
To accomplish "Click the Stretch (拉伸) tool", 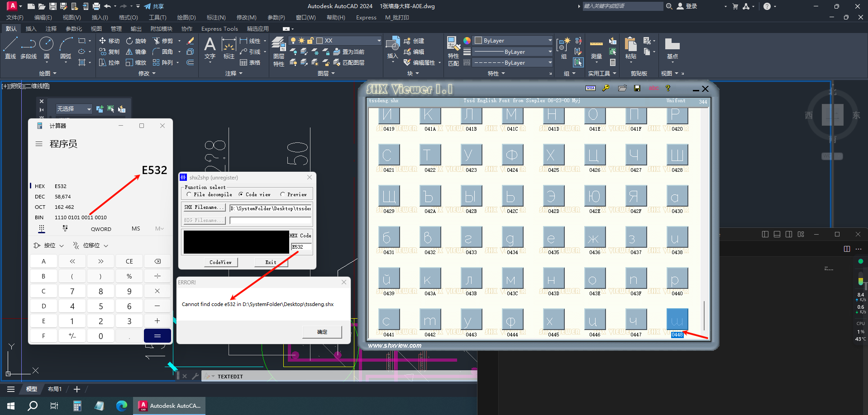I will (x=109, y=62).
